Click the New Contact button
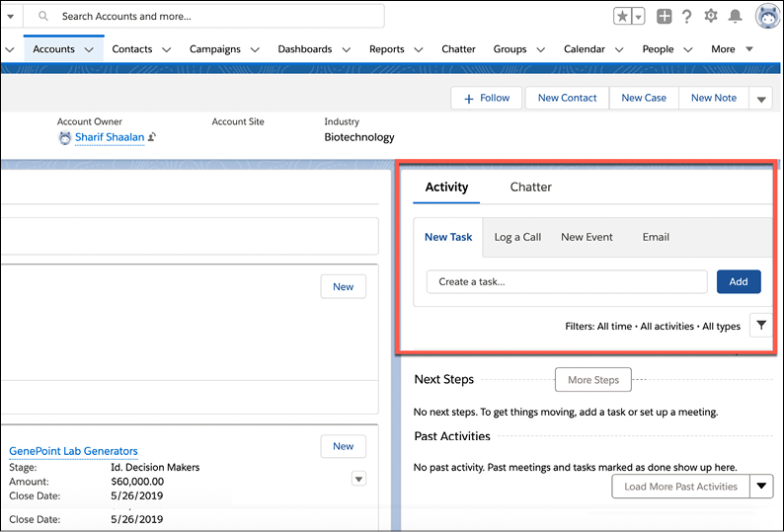The image size is (784, 532). pyautogui.click(x=567, y=98)
